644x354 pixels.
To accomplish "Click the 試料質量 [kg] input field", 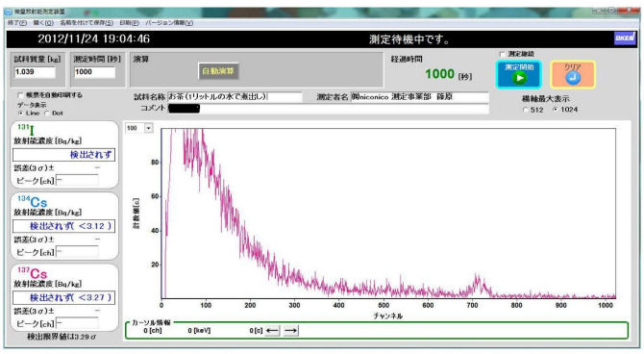I will tap(35, 72).
